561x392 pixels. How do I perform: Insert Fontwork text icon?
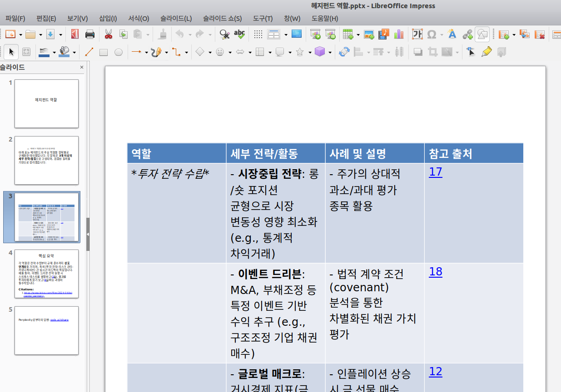(x=452, y=34)
